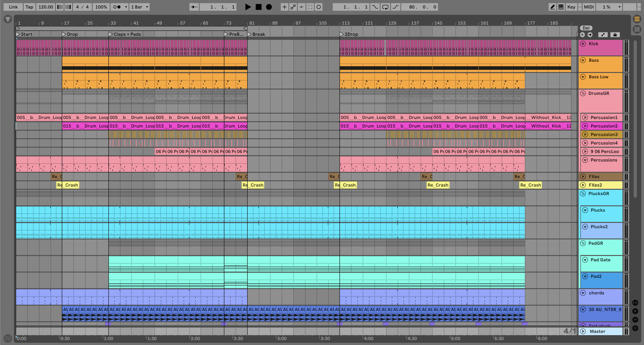The height and width of the screenshot is (345, 644).
Task: Click the Follow playback arrow icon
Action: [194, 7]
